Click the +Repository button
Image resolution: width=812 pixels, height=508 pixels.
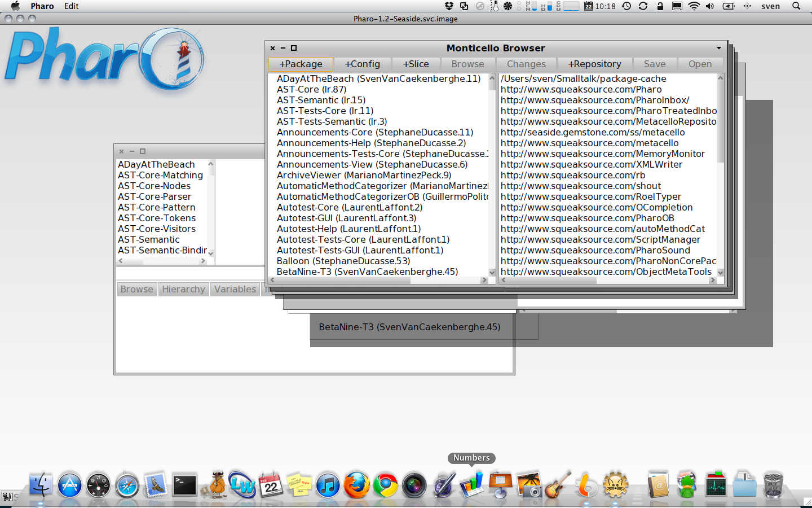click(x=594, y=64)
